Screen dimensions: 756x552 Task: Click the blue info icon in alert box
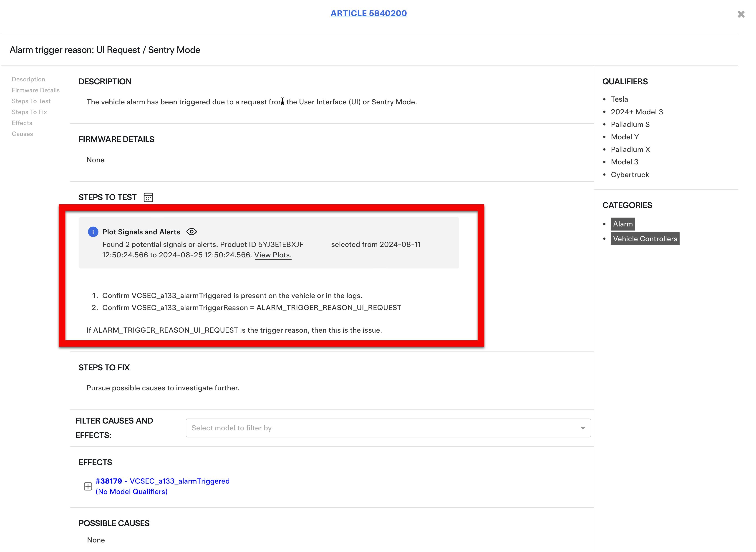tap(93, 232)
